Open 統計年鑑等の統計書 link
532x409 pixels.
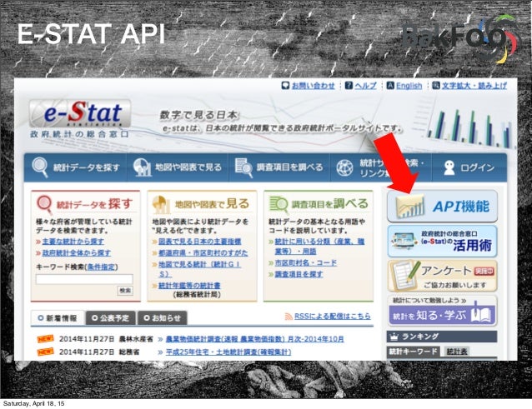(189, 286)
